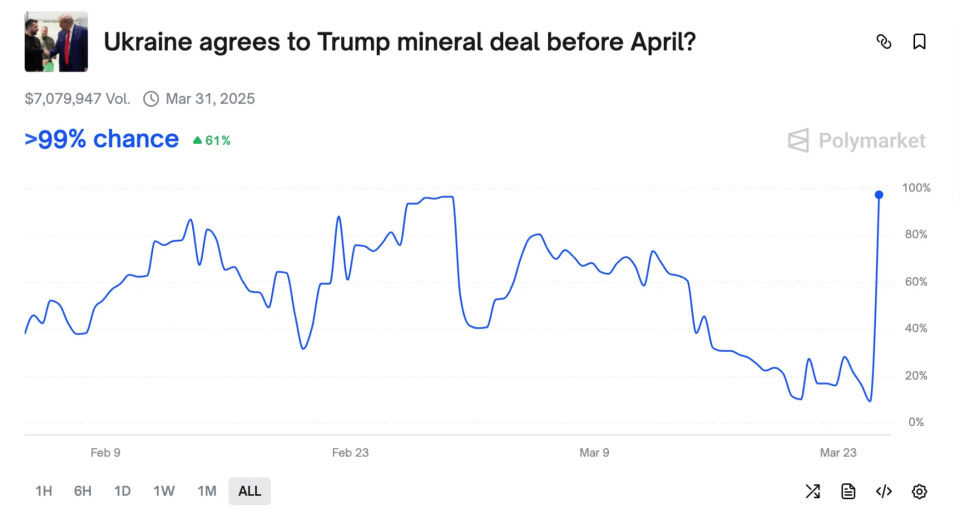Viewport: 960px width, 515px height.
Task: Change chart range to 1W
Action: (164, 491)
